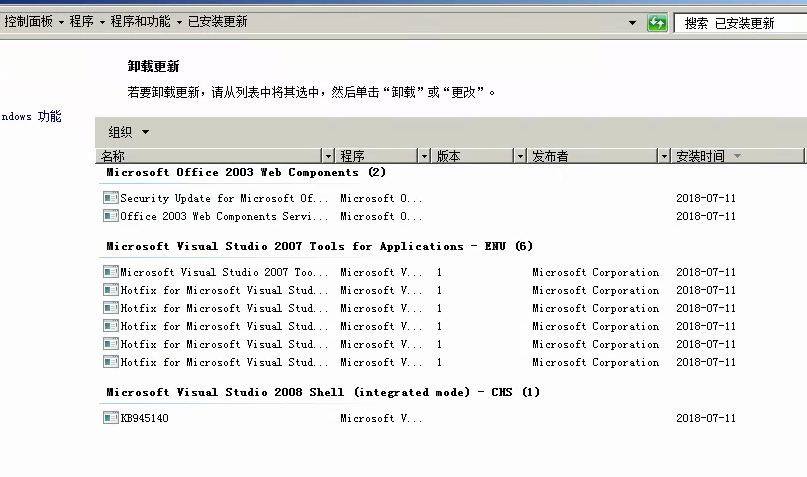The height and width of the screenshot is (477, 807).
Task: Open filter dropdown of 程序 column
Action: pyautogui.click(x=424, y=156)
